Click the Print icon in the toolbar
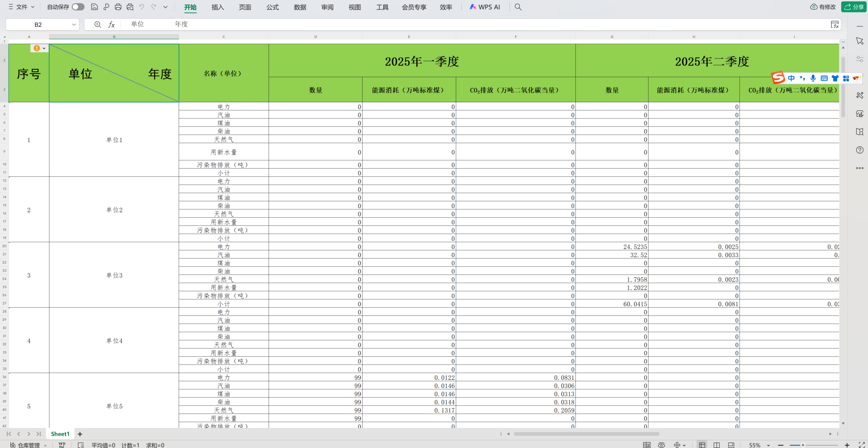The height and width of the screenshot is (448, 868). pyautogui.click(x=118, y=7)
